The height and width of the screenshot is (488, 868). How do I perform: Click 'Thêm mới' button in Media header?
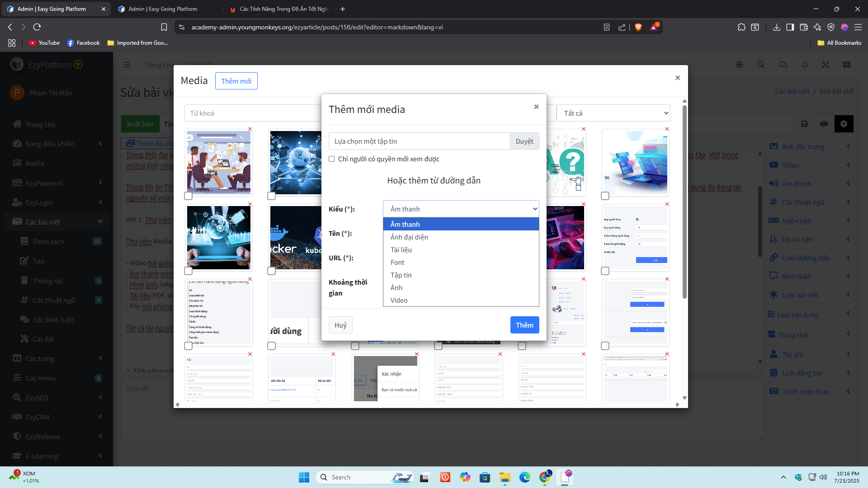(x=236, y=81)
